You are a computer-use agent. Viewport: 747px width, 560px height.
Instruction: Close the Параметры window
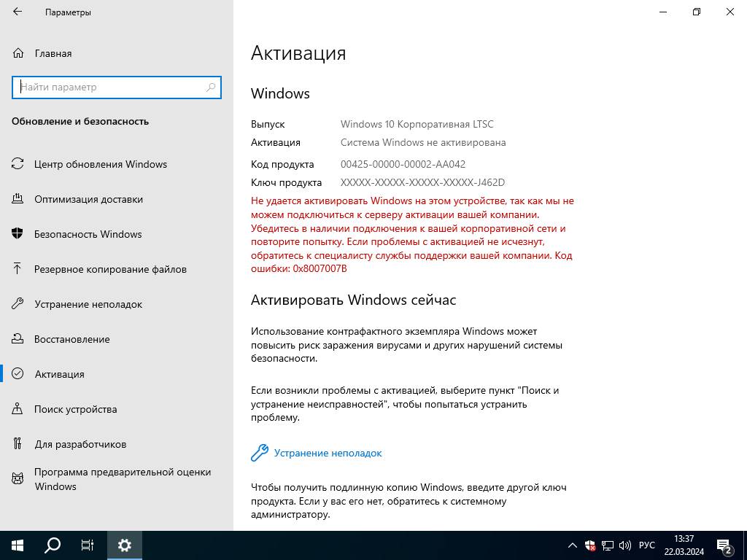tap(729, 12)
